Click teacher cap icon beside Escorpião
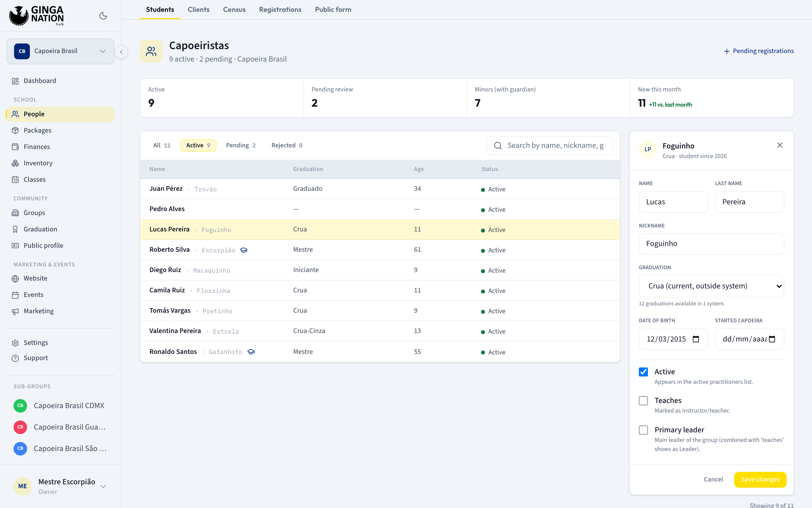 (244, 250)
